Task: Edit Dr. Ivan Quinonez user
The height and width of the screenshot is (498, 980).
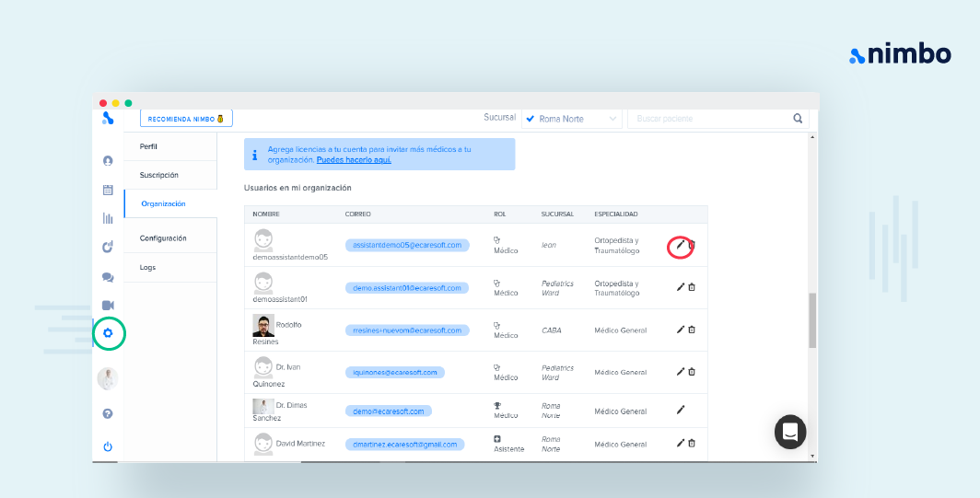Action: pyautogui.click(x=681, y=371)
